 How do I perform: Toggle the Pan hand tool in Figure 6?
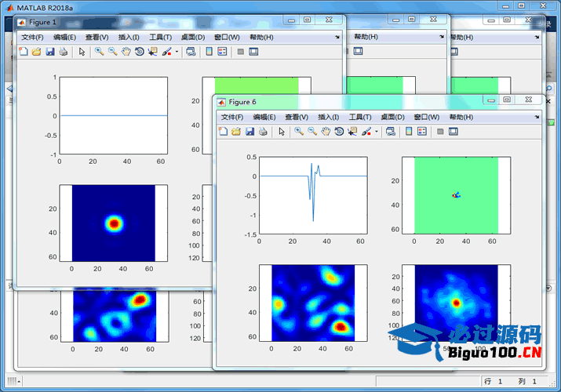325,132
